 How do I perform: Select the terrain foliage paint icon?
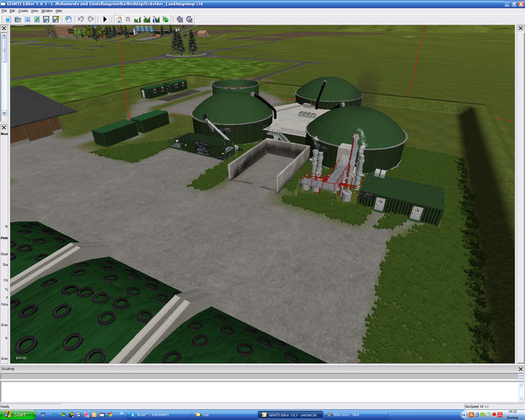165,20
